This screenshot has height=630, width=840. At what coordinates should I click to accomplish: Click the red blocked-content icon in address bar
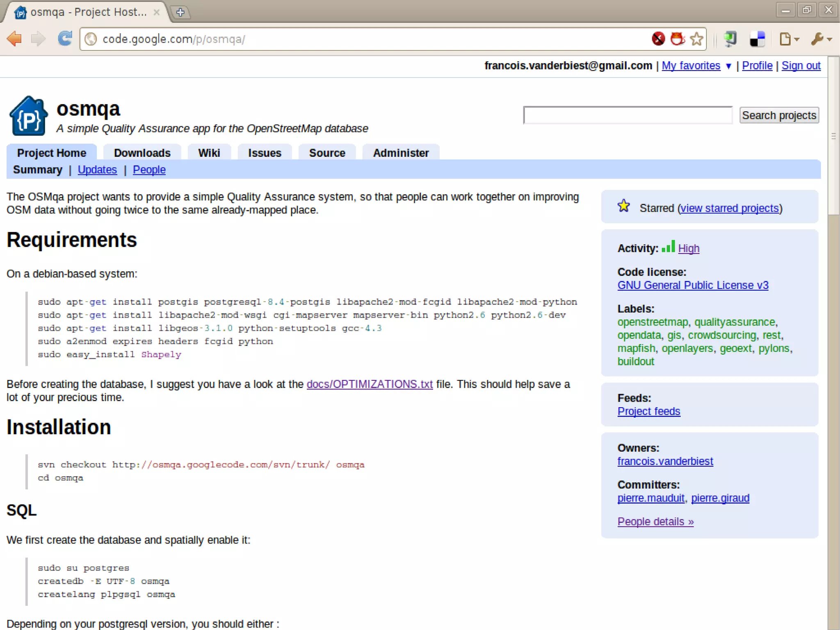tap(658, 39)
